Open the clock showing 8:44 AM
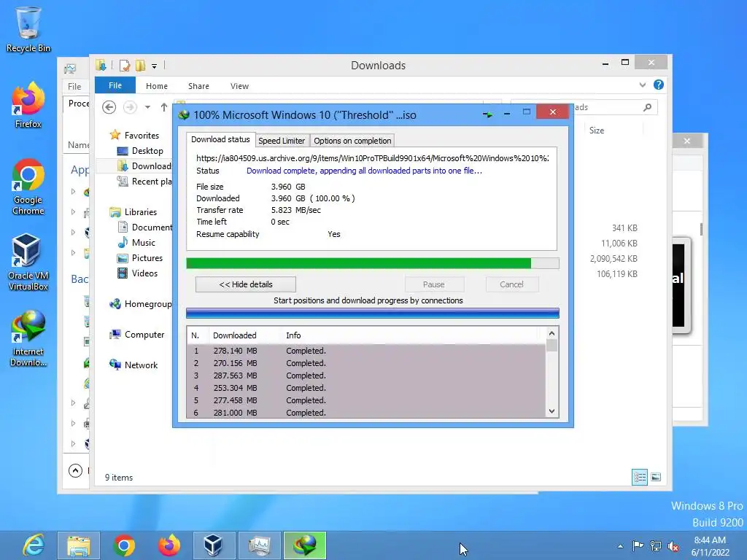Screen dimensions: 747x560 coord(710,545)
